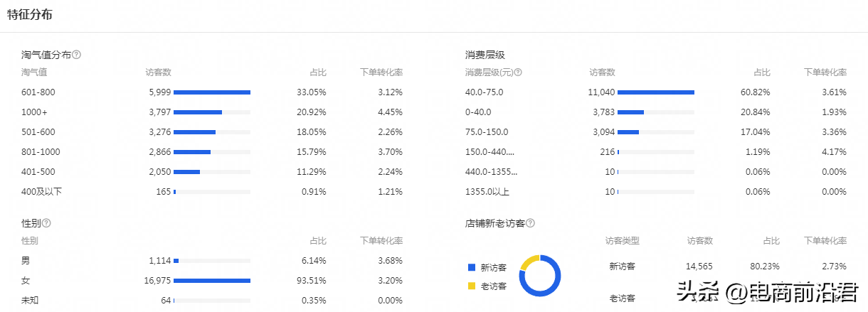
Task: Select the truncated 440.0-1355... tier label
Action: coord(492,172)
